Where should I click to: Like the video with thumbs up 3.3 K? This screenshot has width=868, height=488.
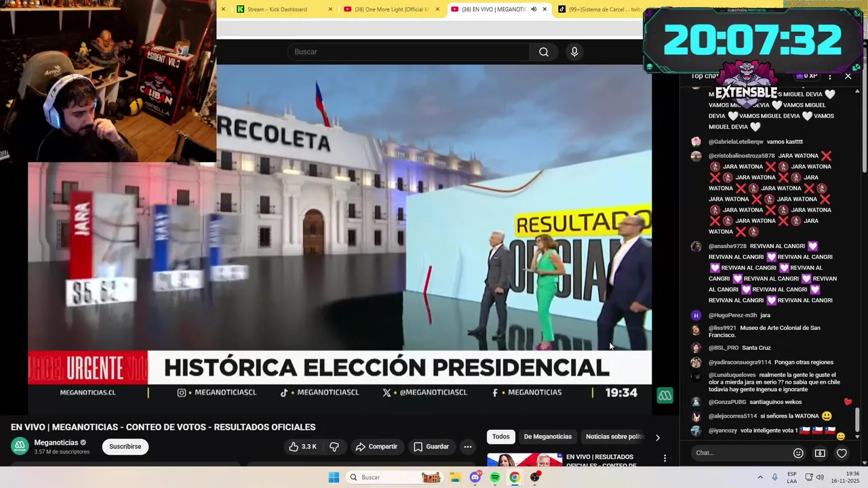302,447
